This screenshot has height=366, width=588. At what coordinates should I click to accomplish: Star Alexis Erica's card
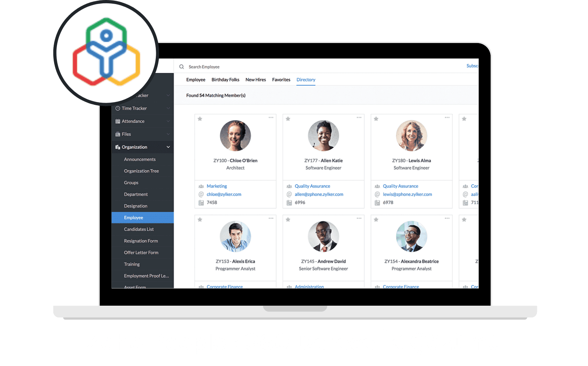click(x=200, y=220)
